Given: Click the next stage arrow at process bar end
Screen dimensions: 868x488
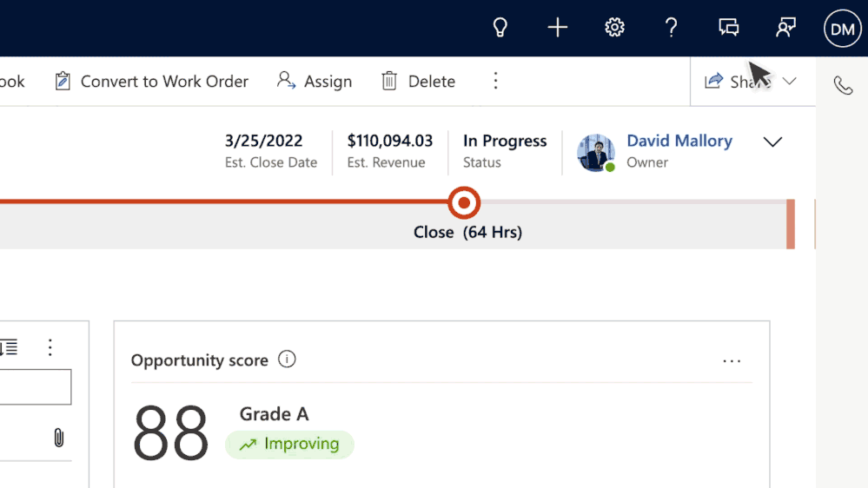Looking at the screenshot, I should (x=791, y=223).
